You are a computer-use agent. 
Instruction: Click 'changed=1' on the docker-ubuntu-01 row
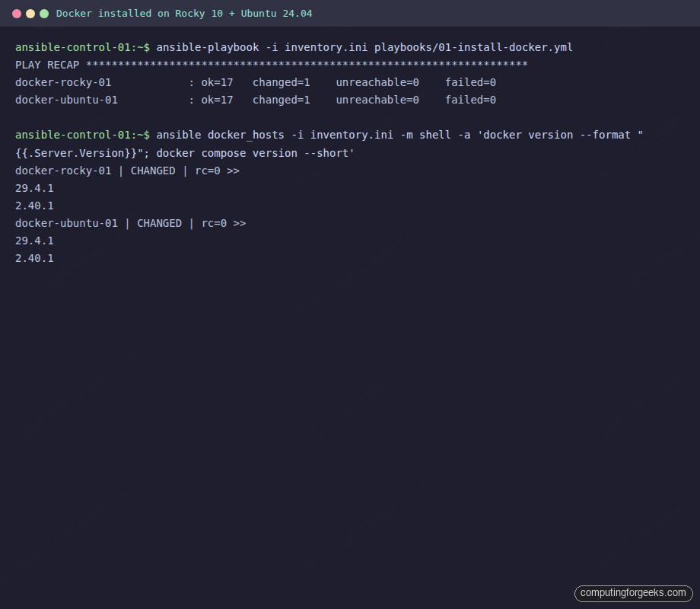coord(282,100)
